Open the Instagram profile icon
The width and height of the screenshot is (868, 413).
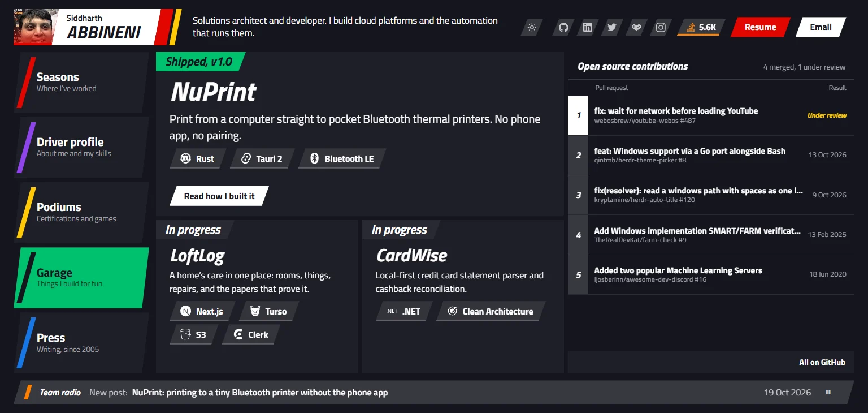(x=661, y=27)
